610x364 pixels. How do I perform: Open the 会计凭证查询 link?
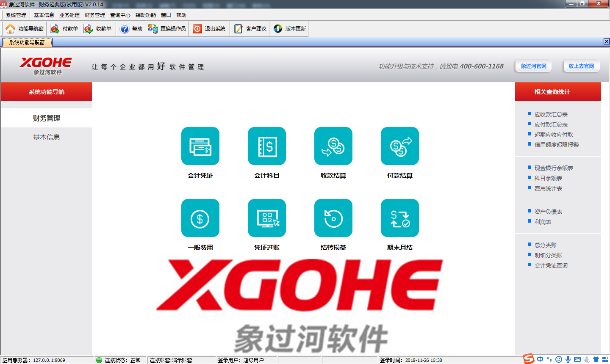[x=551, y=265]
